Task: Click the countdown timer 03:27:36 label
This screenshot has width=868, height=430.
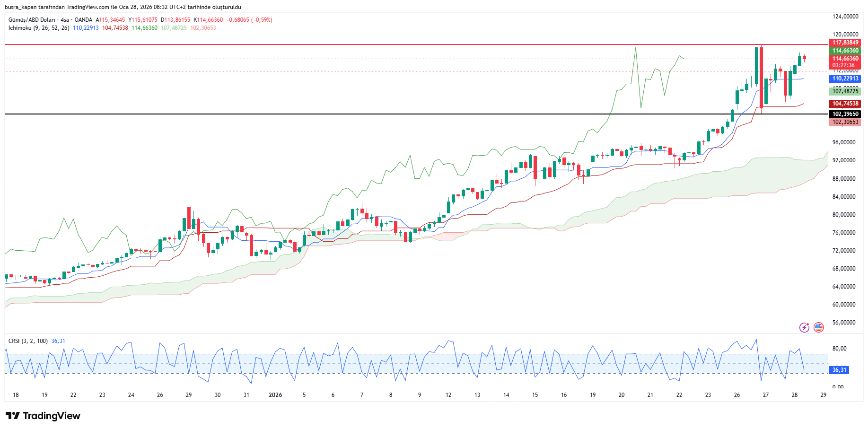Action: pyautogui.click(x=843, y=65)
